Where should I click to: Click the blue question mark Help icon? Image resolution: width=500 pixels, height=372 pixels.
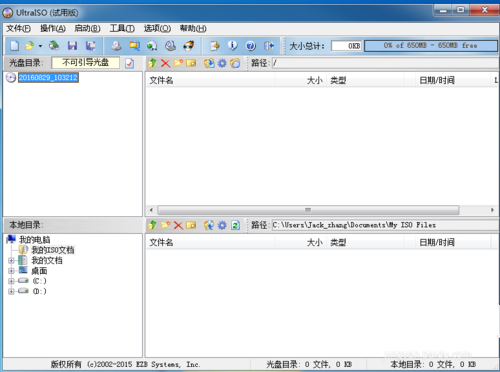pyautogui.click(x=251, y=45)
